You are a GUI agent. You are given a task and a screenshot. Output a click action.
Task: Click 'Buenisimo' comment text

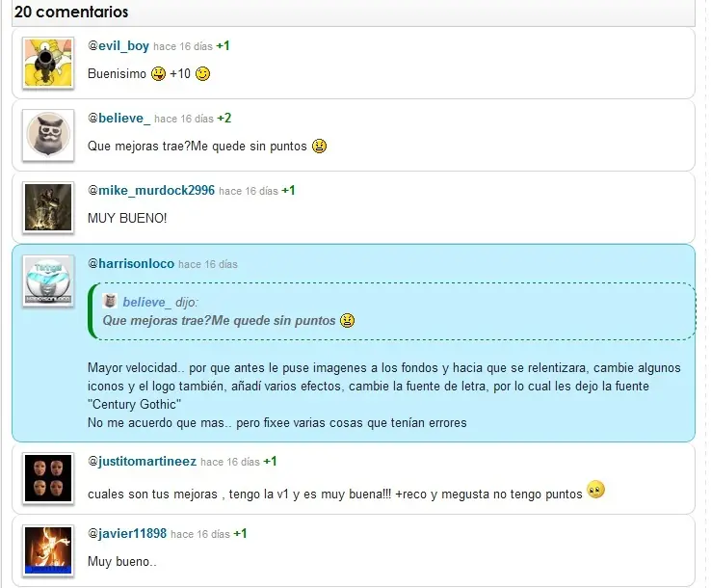(117, 73)
